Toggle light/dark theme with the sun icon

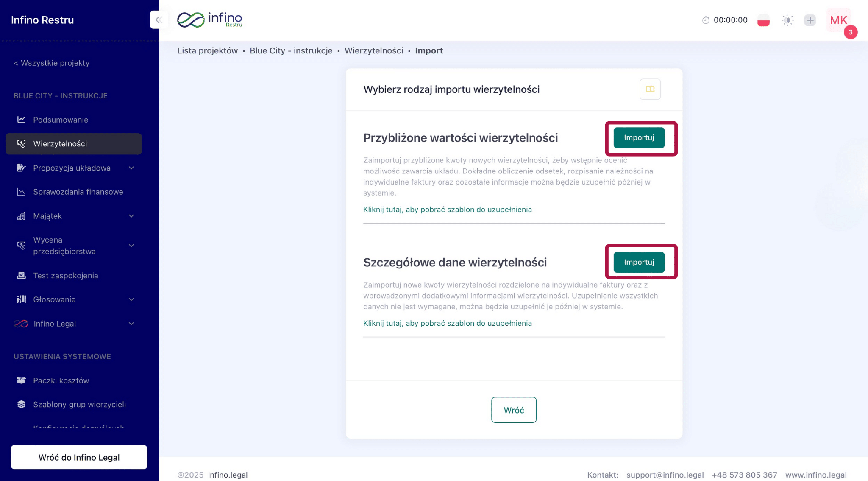pos(787,20)
